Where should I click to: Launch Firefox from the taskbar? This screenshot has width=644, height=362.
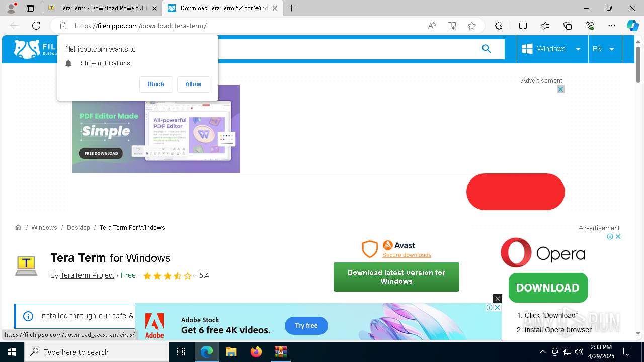[x=256, y=352]
